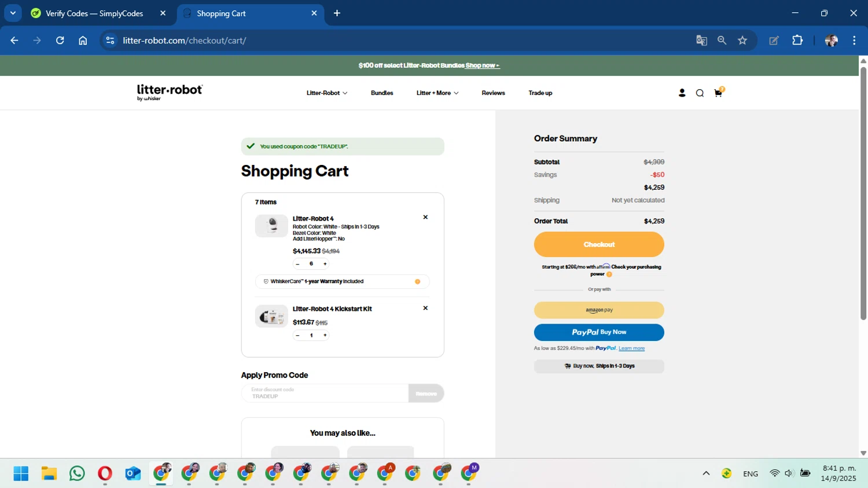Go forward with the browser forward arrow

37,41
